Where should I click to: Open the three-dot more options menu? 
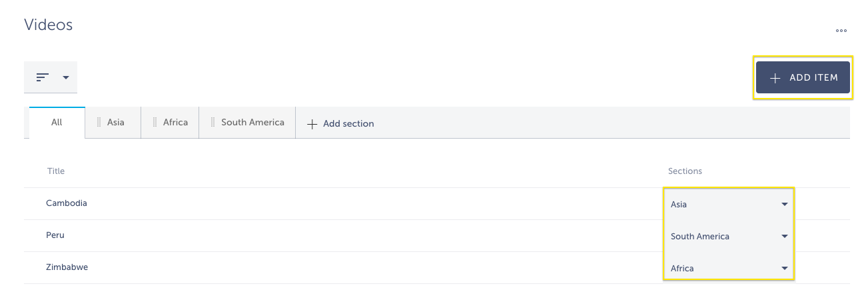pos(841,31)
